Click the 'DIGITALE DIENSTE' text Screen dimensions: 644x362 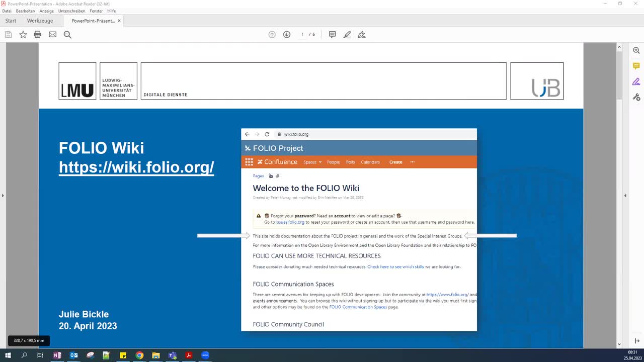coord(166,95)
